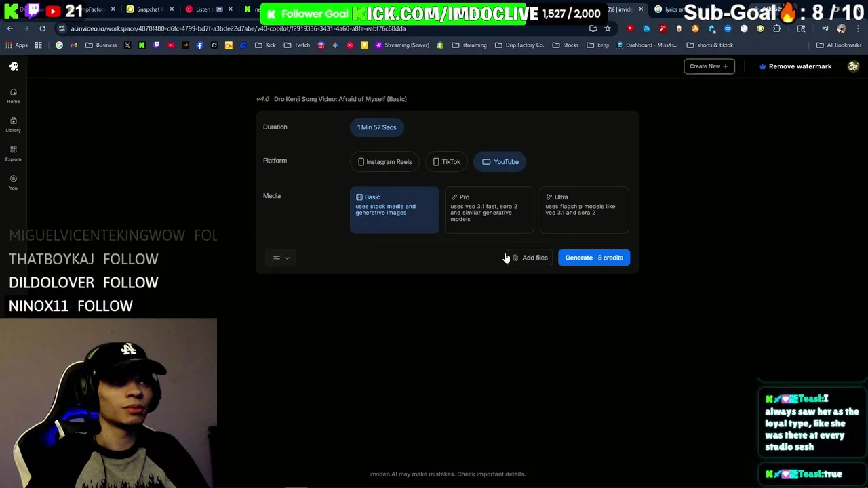Go back in browser
Screen dimensions: 868x488
click(9, 28)
